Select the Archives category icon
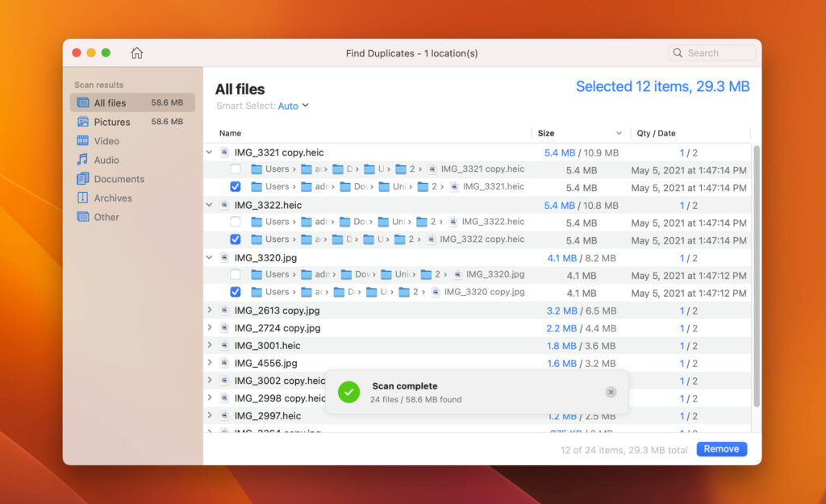This screenshot has height=504, width=826. tap(82, 198)
